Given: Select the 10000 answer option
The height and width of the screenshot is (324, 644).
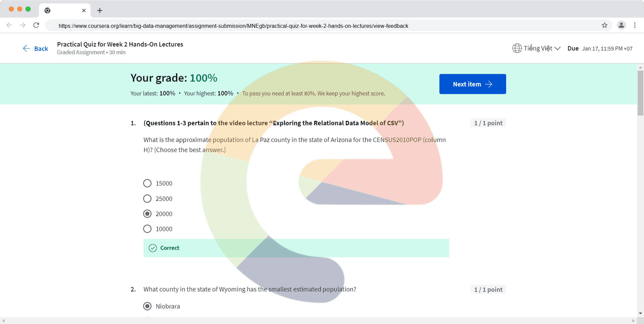Looking at the screenshot, I should tap(147, 229).
